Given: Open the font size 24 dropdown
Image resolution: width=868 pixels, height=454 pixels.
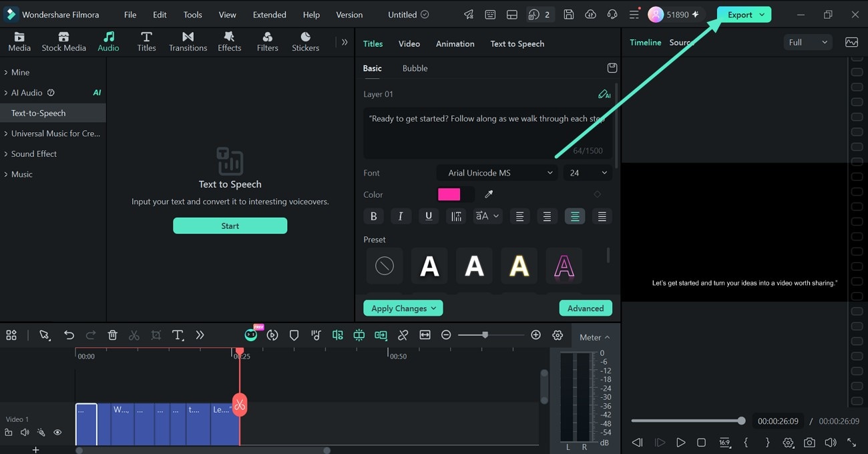Looking at the screenshot, I should pyautogui.click(x=588, y=173).
